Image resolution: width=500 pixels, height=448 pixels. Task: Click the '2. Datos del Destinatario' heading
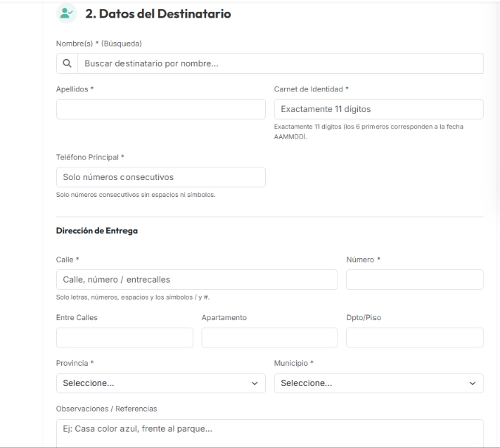coord(158,13)
